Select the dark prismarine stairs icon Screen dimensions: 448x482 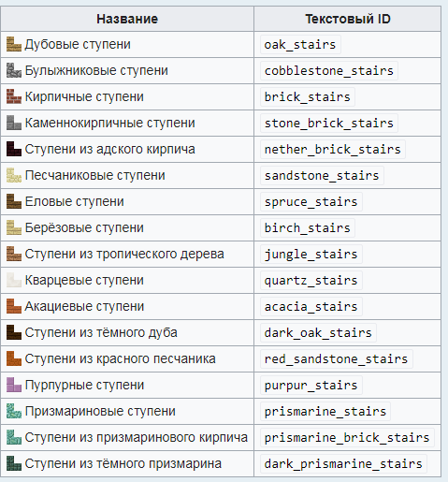(14, 463)
